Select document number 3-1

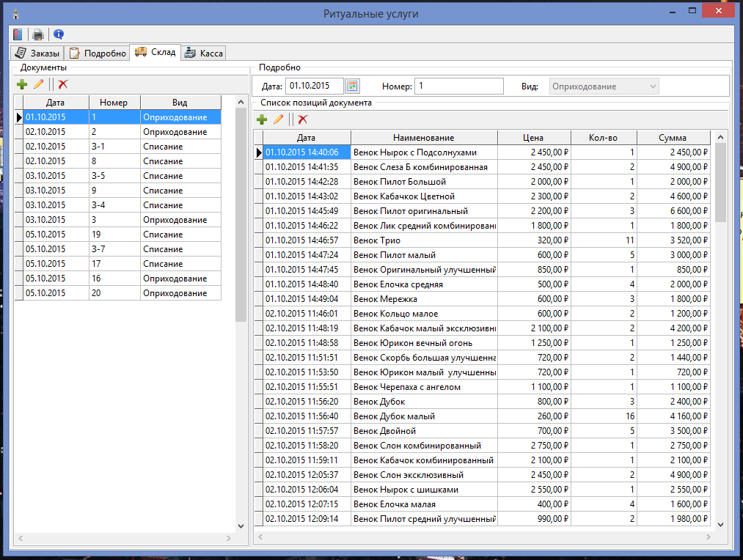click(x=118, y=147)
